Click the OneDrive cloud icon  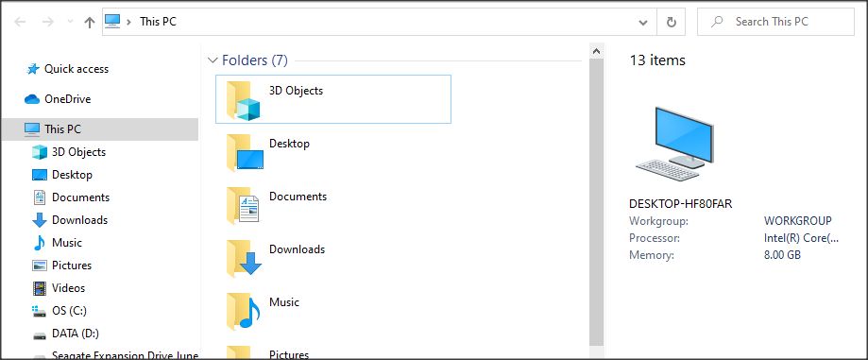coord(32,99)
